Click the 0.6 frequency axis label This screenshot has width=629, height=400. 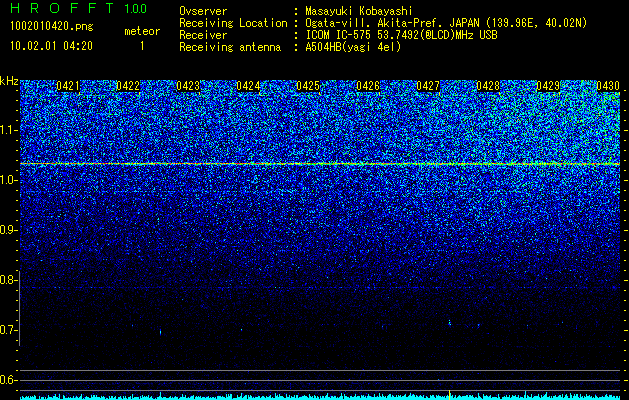coord(7,380)
